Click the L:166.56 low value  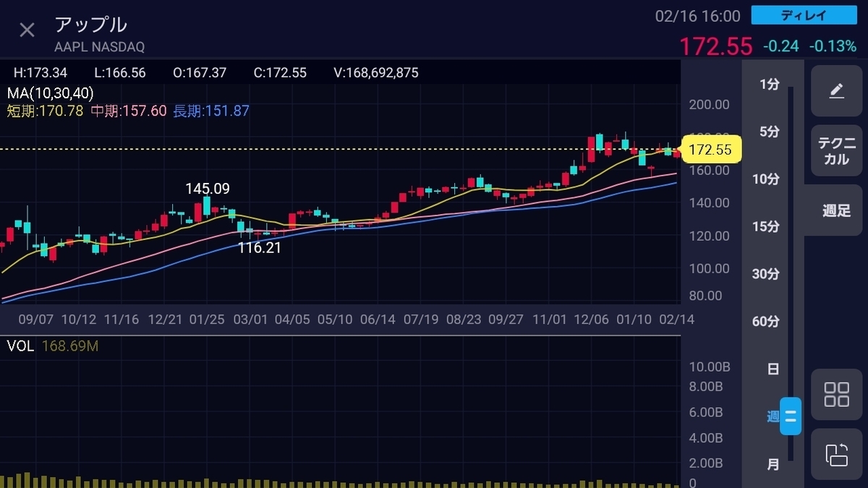[120, 73]
